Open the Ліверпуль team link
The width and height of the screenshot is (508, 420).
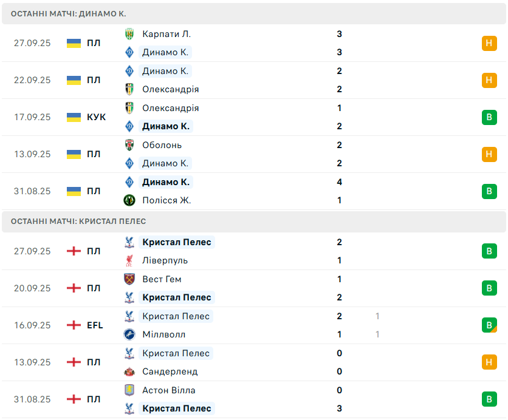pyautogui.click(x=165, y=260)
